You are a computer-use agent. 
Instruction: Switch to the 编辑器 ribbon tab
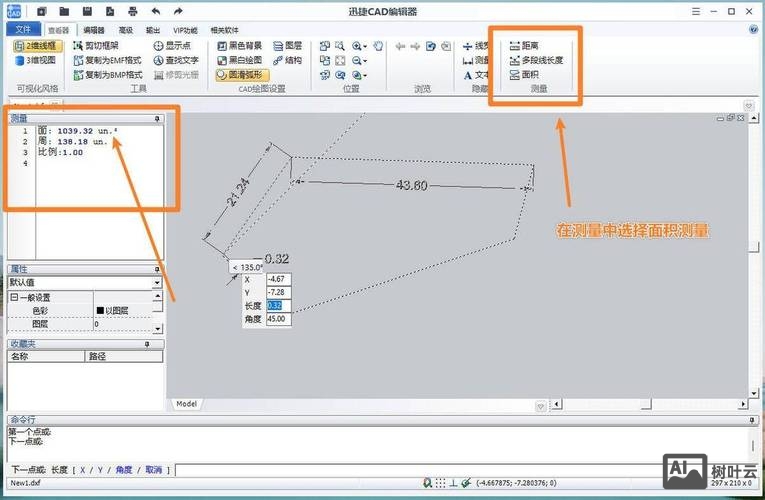pos(94,30)
